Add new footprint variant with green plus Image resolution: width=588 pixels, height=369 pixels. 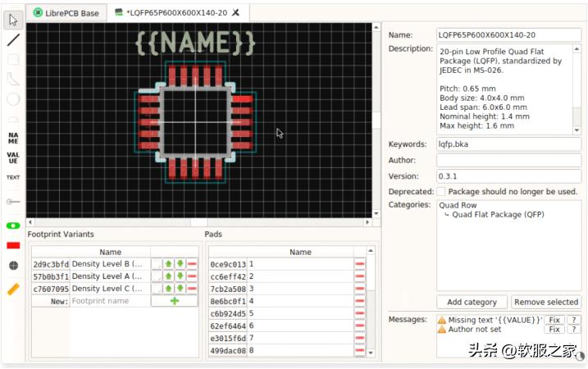pyautogui.click(x=174, y=302)
